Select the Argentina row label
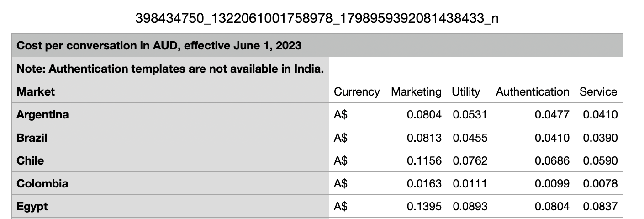This screenshot has height=219, width=644. 42,115
